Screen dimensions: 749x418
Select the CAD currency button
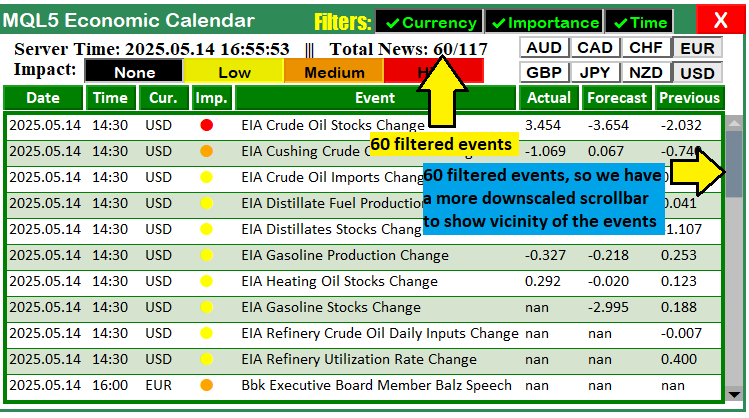tap(595, 48)
